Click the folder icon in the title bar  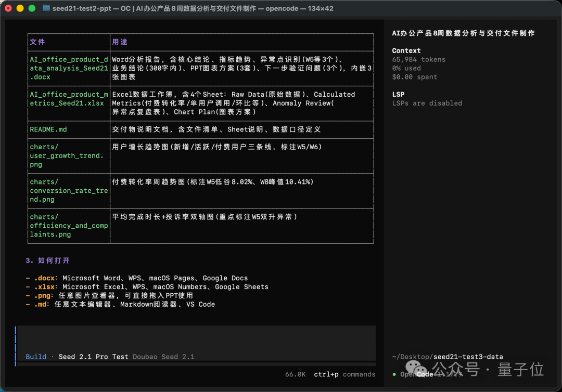pyautogui.click(x=46, y=8)
